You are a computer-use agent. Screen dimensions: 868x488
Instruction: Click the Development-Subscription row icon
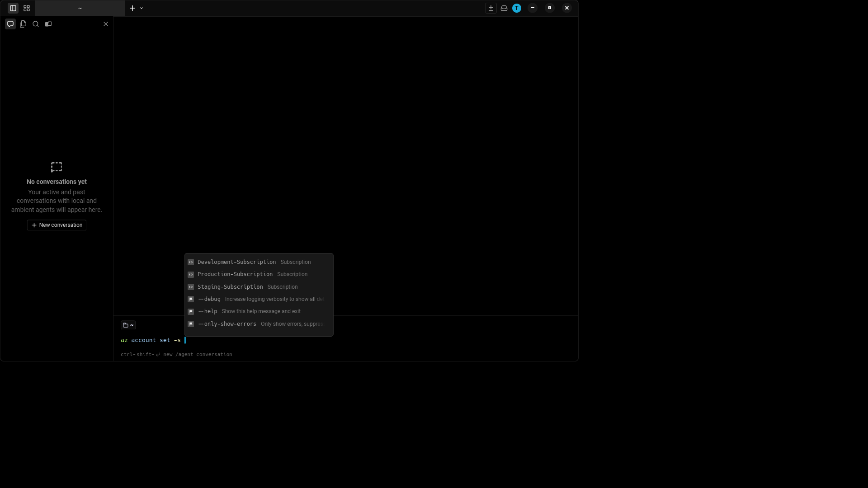coord(191,262)
